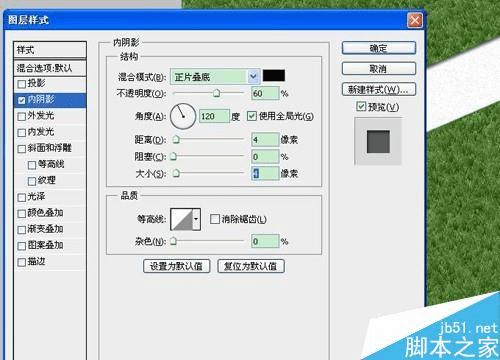Click the 新建样式(W)... button
This screenshot has width=500, height=360.
[x=379, y=89]
